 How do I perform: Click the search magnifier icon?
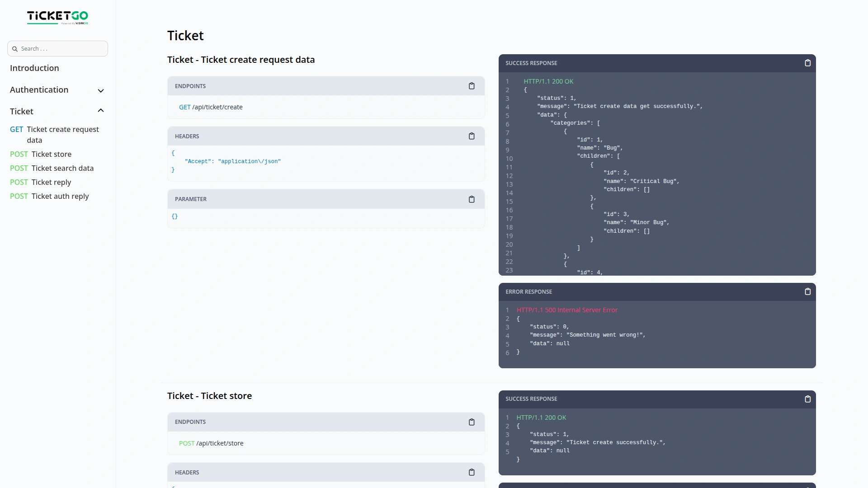14,48
